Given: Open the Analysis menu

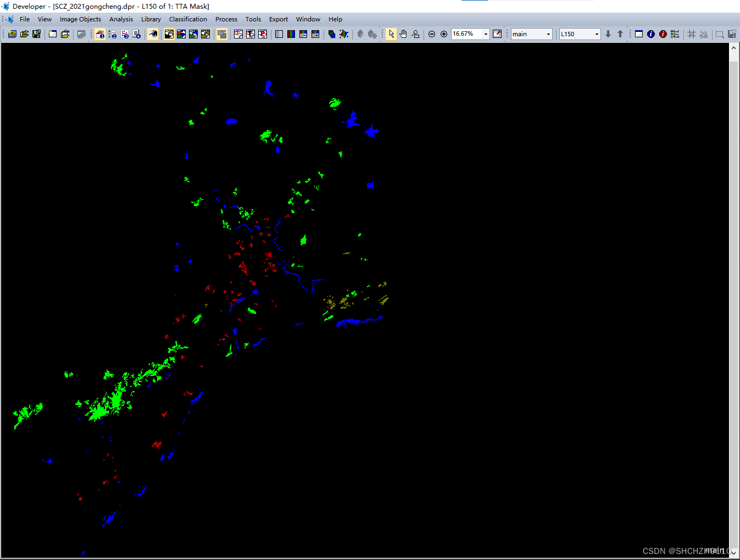Looking at the screenshot, I should (121, 19).
